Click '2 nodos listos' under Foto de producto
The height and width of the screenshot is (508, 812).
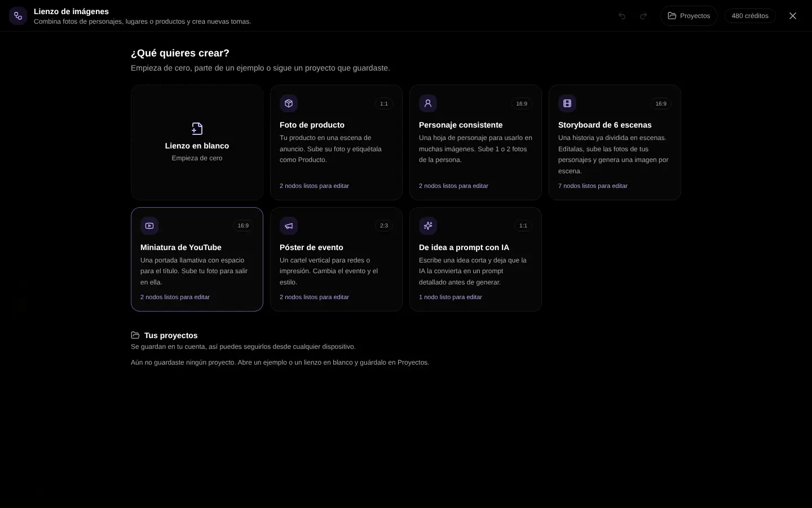(314, 186)
